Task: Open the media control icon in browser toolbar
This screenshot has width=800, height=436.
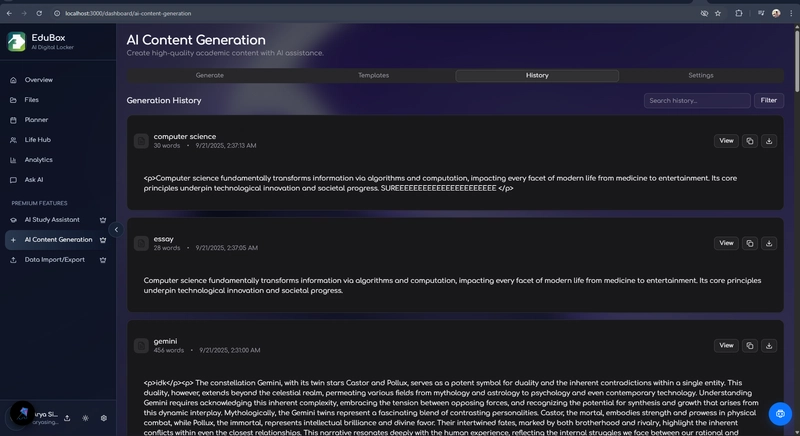Action: pyautogui.click(x=761, y=14)
